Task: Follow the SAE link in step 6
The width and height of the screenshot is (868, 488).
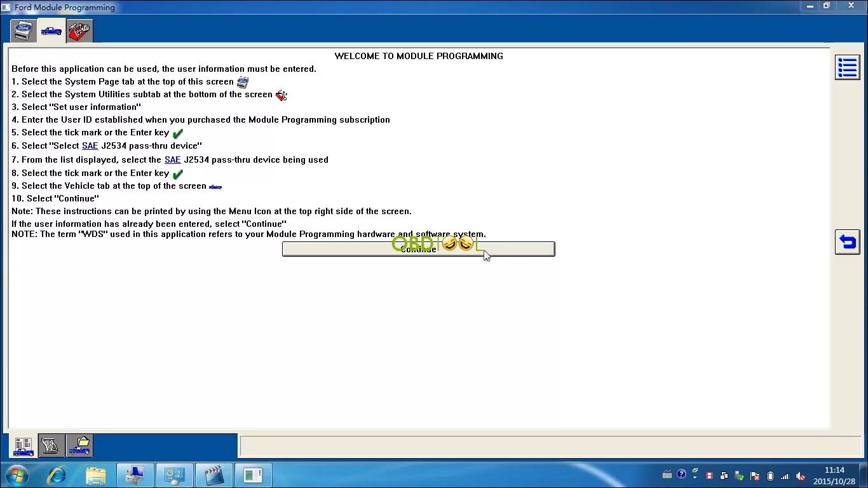Action: click(90, 146)
